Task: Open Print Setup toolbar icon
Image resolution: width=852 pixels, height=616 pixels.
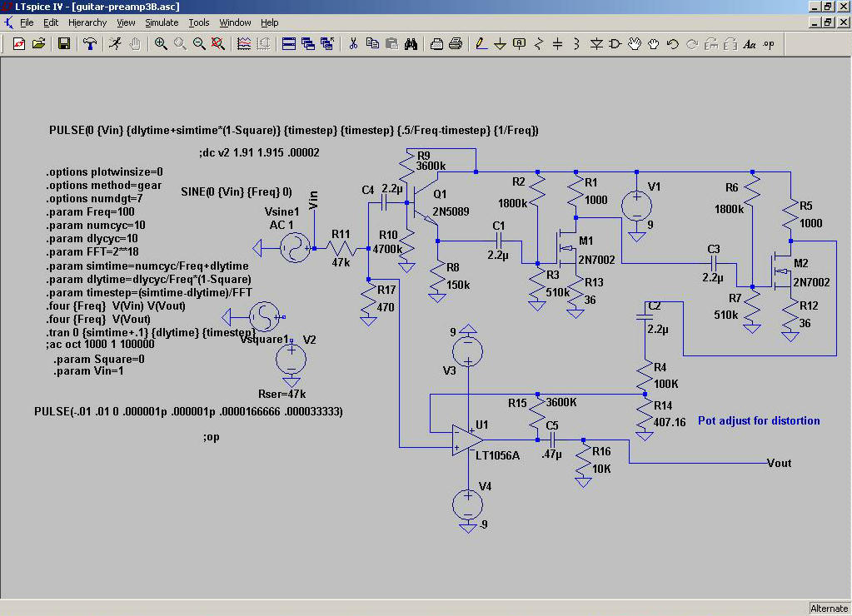Action: (436, 44)
